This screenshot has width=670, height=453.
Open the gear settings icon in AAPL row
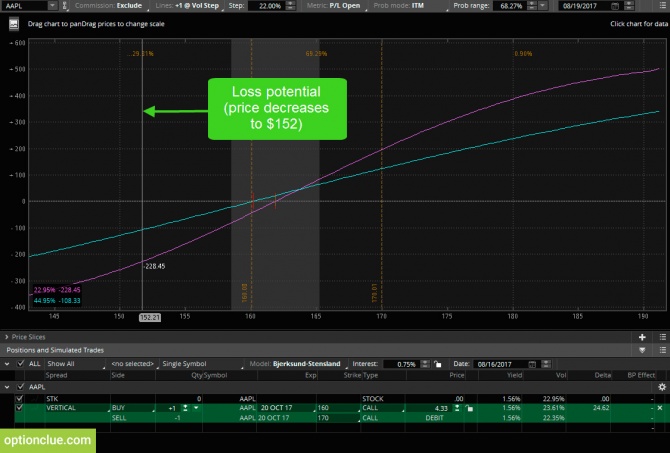click(662, 387)
